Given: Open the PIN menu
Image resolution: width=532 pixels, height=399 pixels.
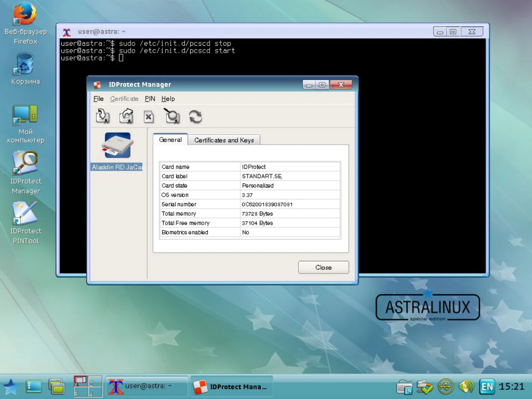Looking at the screenshot, I should point(150,99).
